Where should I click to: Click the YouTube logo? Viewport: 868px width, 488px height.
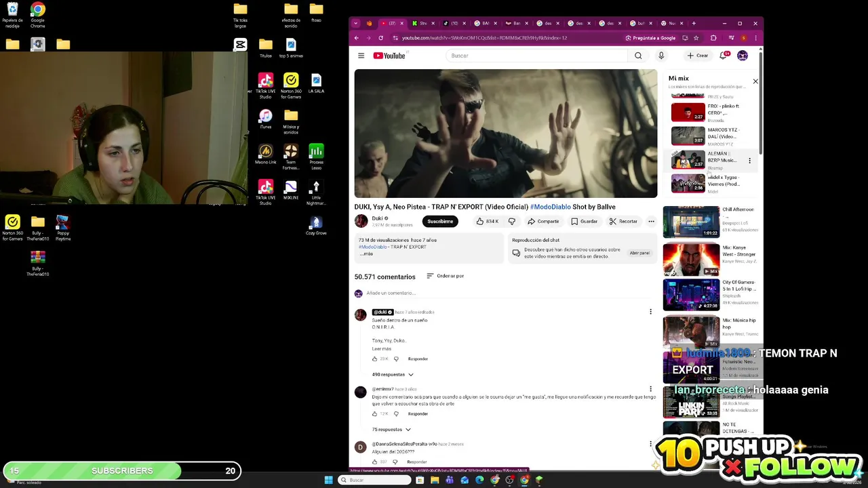(389, 56)
